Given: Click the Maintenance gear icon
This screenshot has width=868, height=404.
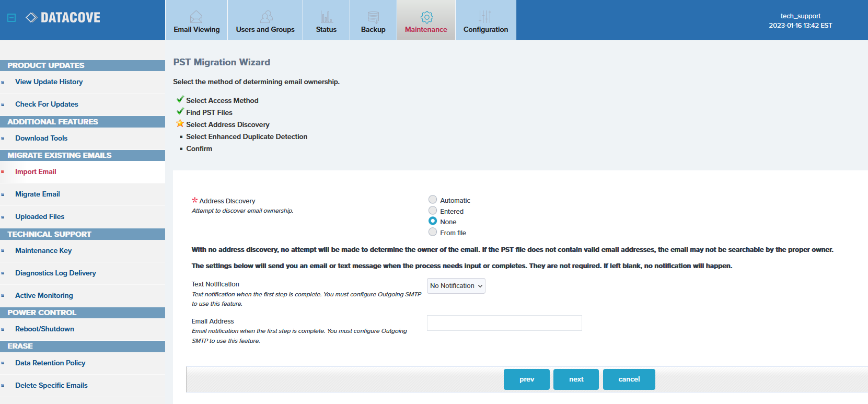Looking at the screenshot, I should pyautogui.click(x=426, y=17).
